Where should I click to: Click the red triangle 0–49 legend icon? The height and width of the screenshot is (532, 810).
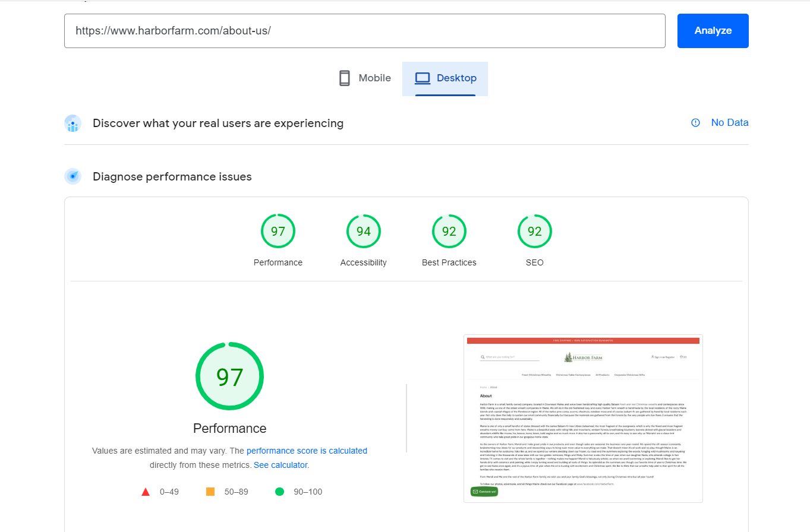[x=146, y=492]
